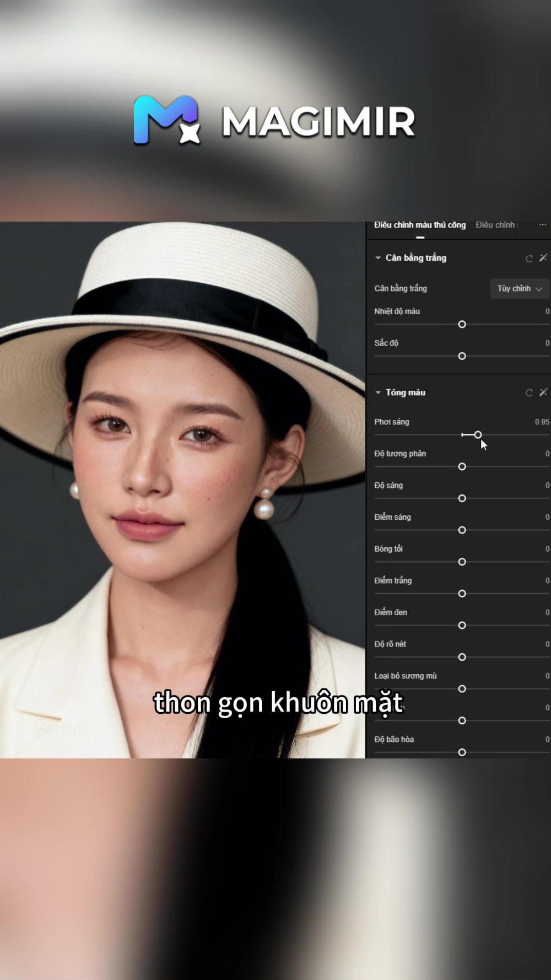This screenshot has width=551, height=980.
Task: Click the Sắc độ slider handle
Action: click(462, 357)
